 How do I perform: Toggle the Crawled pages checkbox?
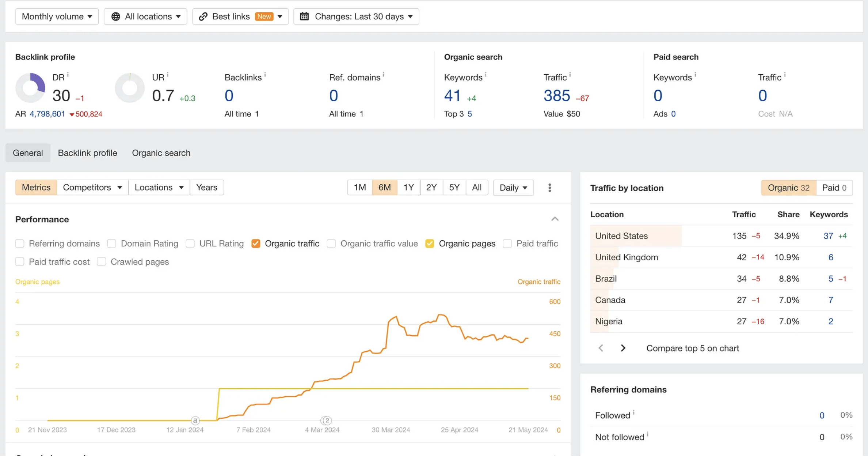point(102,262)
